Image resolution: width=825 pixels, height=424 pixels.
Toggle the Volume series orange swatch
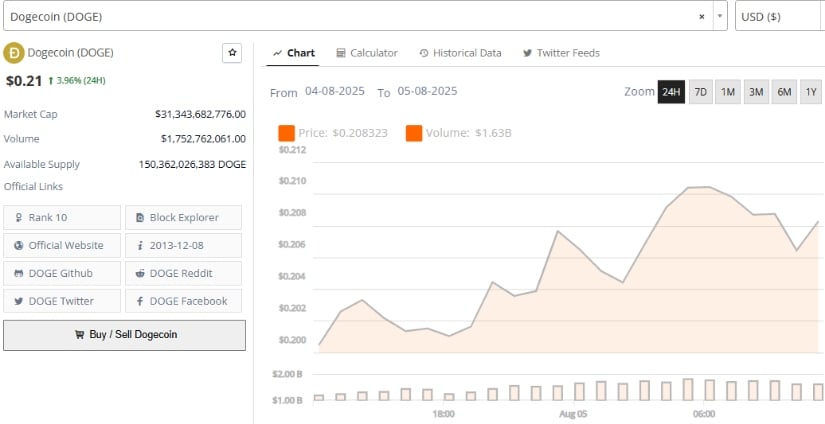(x=414, y=133)
